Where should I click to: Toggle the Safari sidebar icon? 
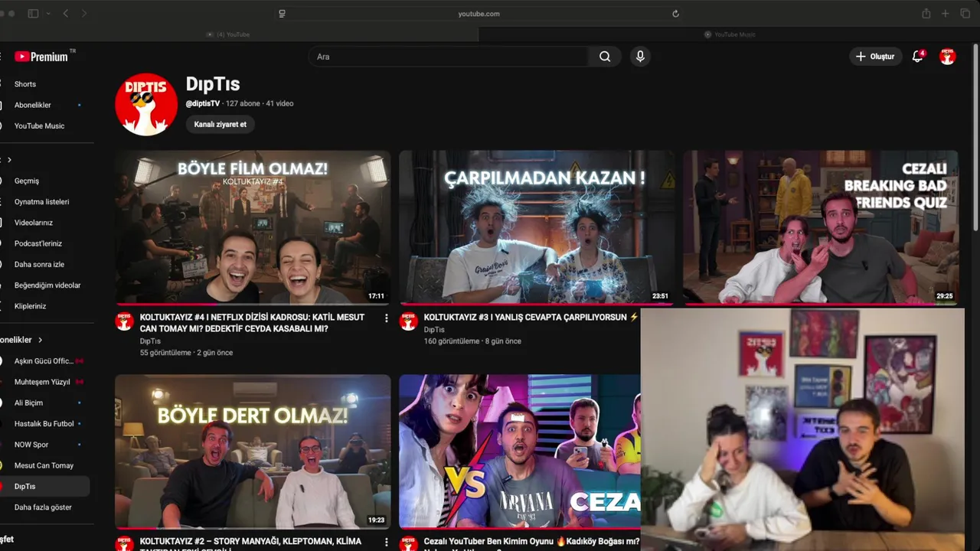(33, 14)
